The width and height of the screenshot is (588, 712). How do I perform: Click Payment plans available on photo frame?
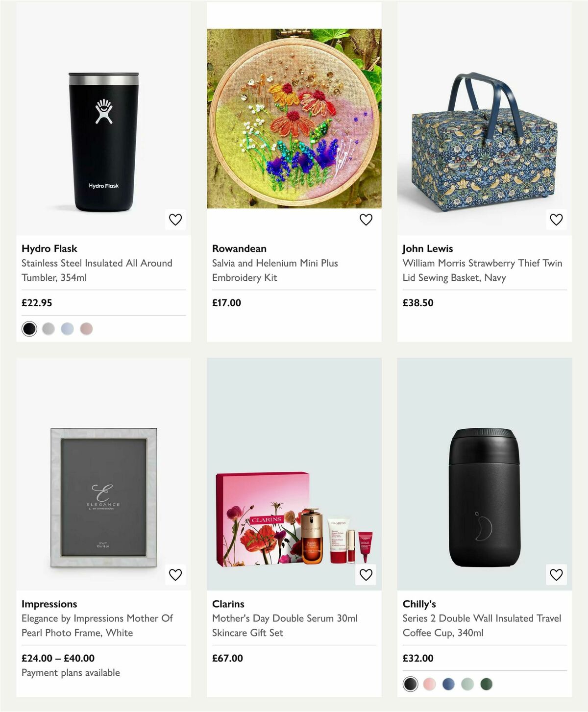[x=70, y=672]
